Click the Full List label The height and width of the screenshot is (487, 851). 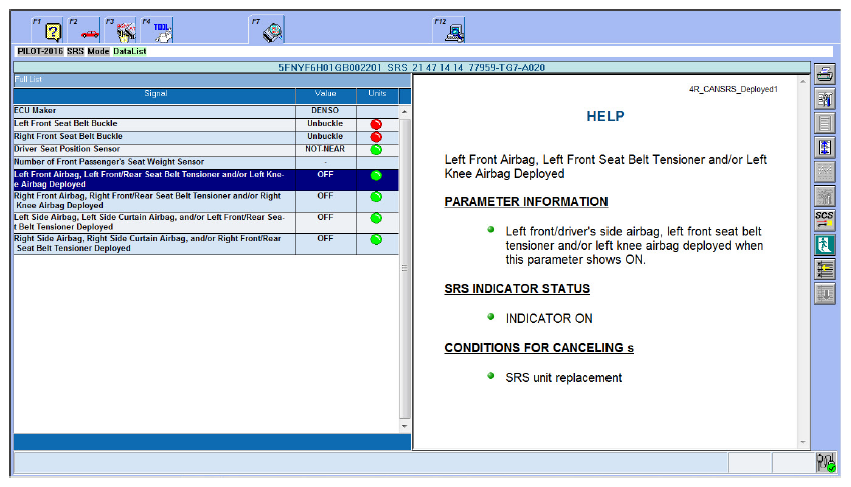point(28,79)
